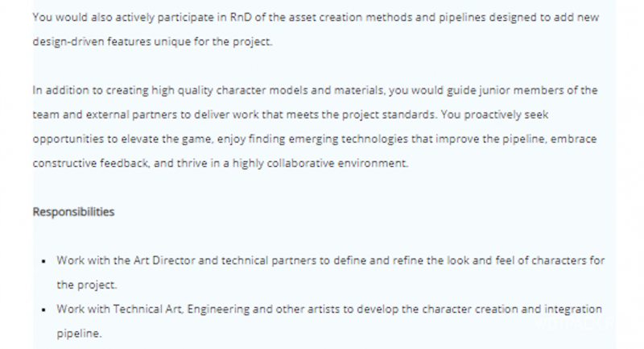This screenshot has height=349, width=644.
Task: Click 'collaborative environment' phrase
Action: pos(336,163)
